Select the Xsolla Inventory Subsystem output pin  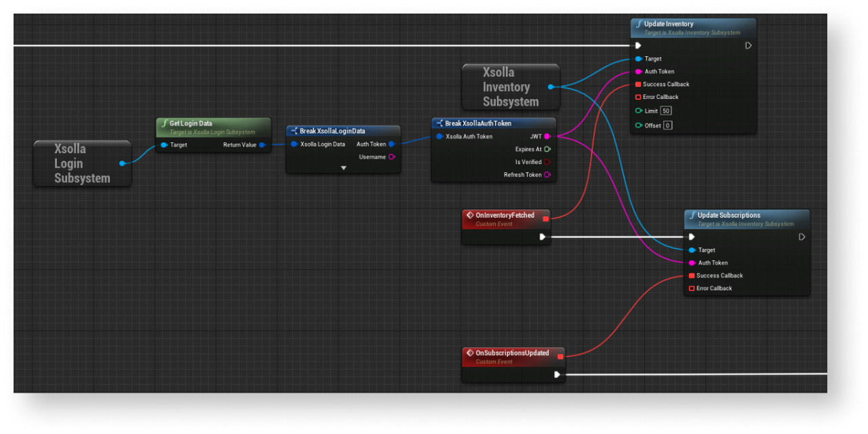click(551, 87)
